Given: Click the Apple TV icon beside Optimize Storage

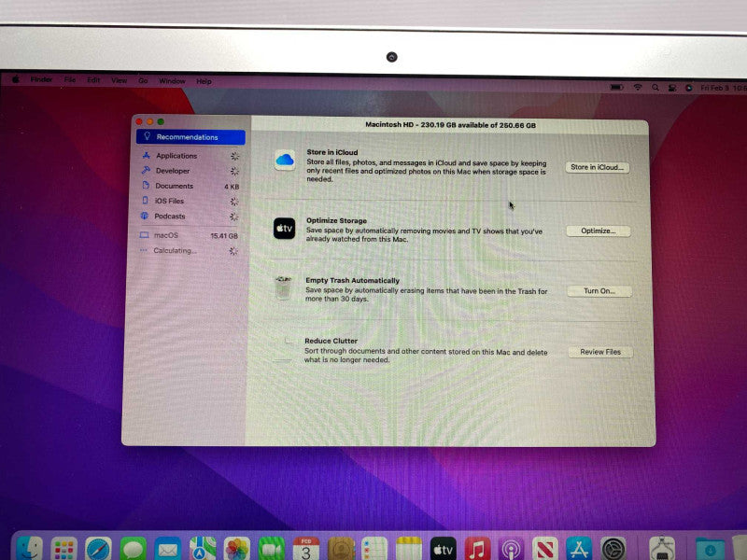Looking at the screenshot, I should pyautogui.click(x=284, y=229).
